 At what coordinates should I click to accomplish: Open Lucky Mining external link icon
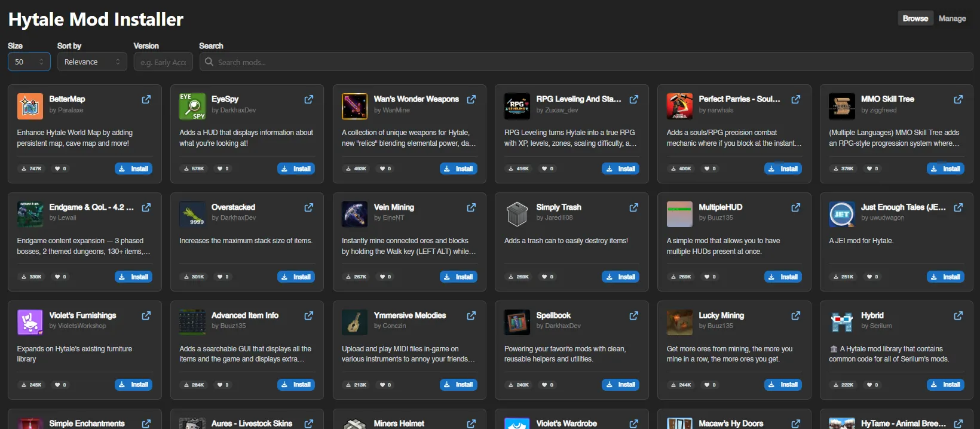tap(796, 316)
